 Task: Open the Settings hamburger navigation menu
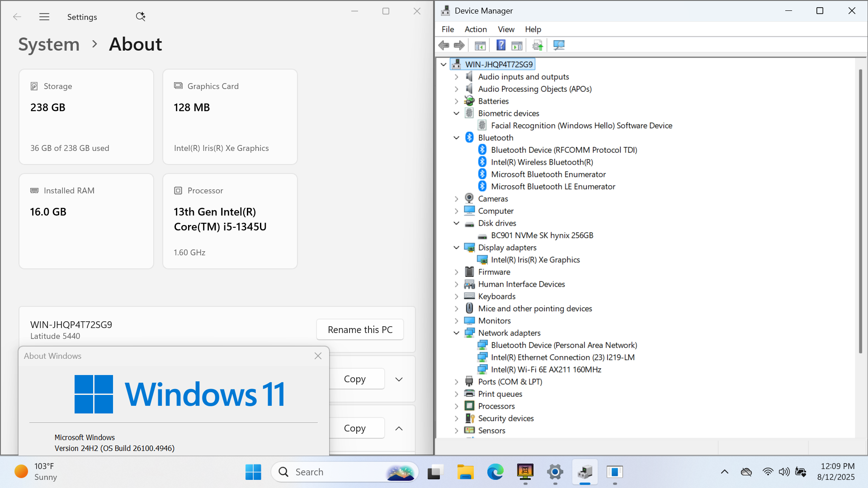(x=44, y=17)
